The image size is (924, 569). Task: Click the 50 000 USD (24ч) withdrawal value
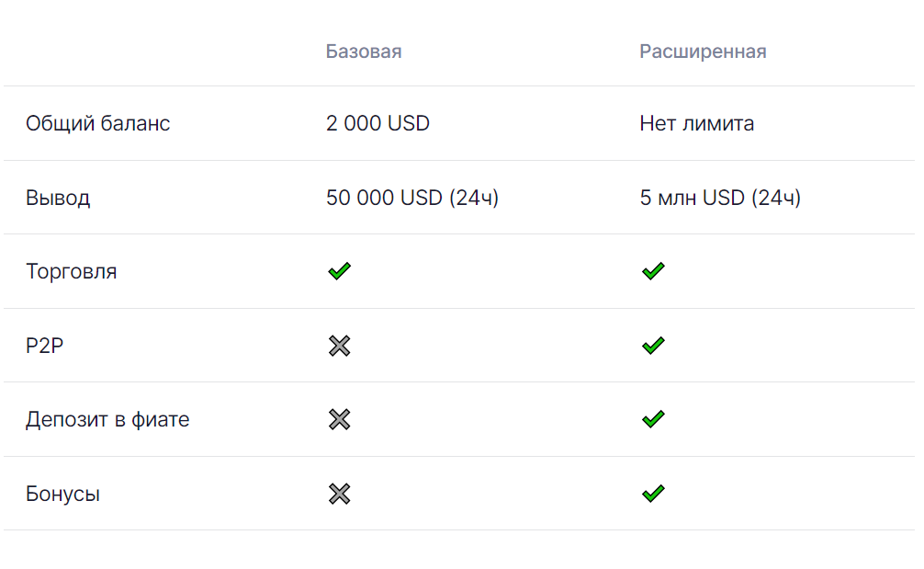point(412,198)
